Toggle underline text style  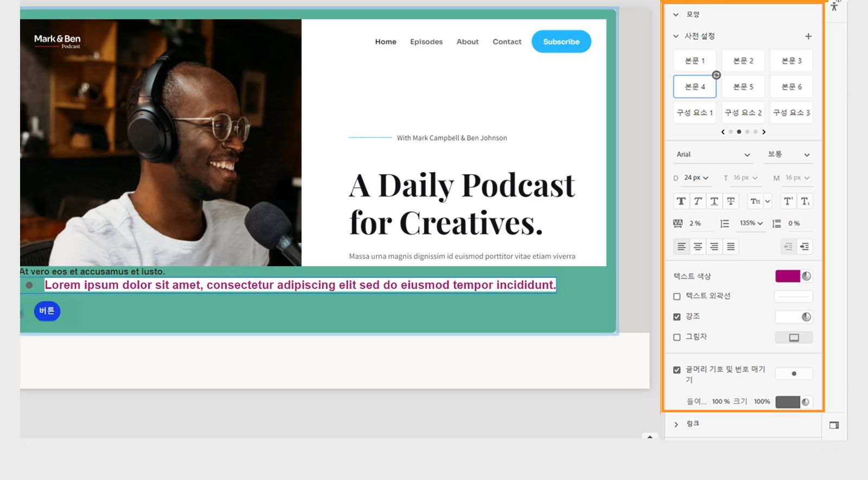[x=714, y=201]
